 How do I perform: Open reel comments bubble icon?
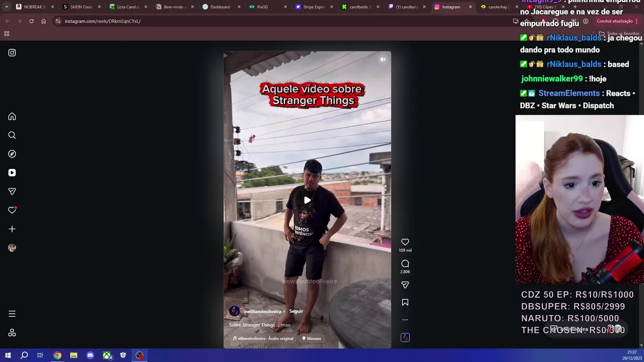(x=405, y=263)
